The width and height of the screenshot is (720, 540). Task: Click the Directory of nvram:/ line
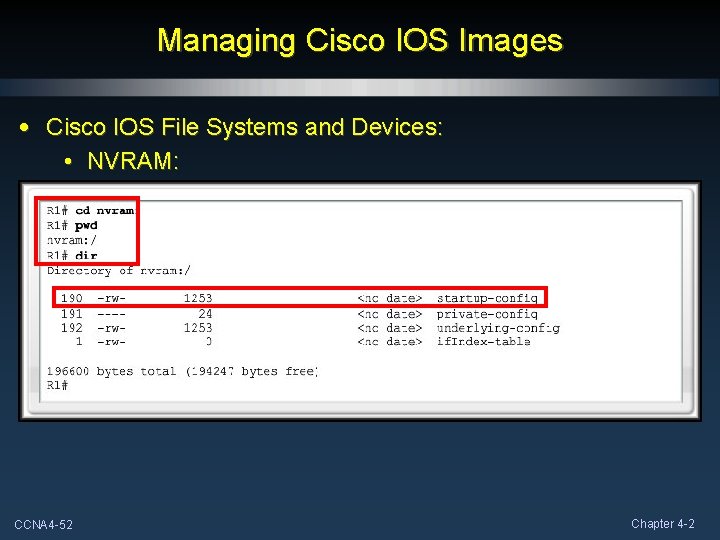coord(118,270)
